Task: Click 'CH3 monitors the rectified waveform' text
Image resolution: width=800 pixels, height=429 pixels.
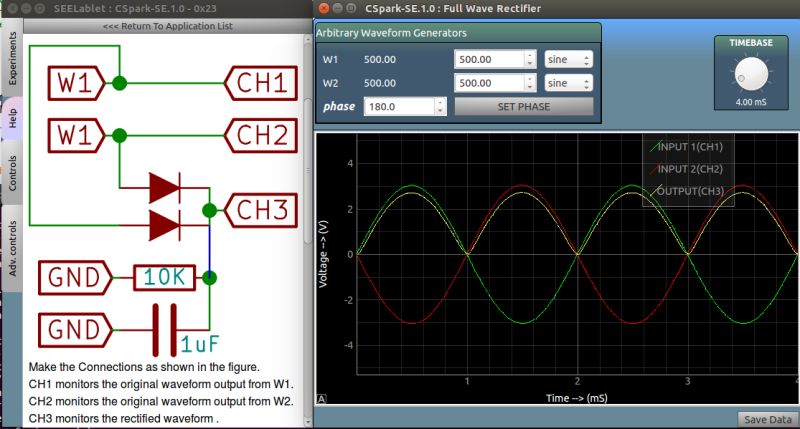Action: (x=123, y=418)
